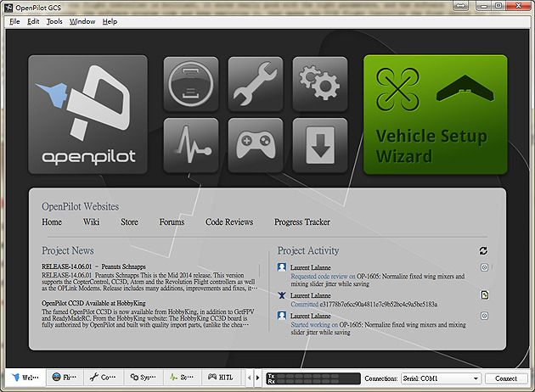Click the large openpilot logo tile
The image size is (535, 392).
[88, 115]
